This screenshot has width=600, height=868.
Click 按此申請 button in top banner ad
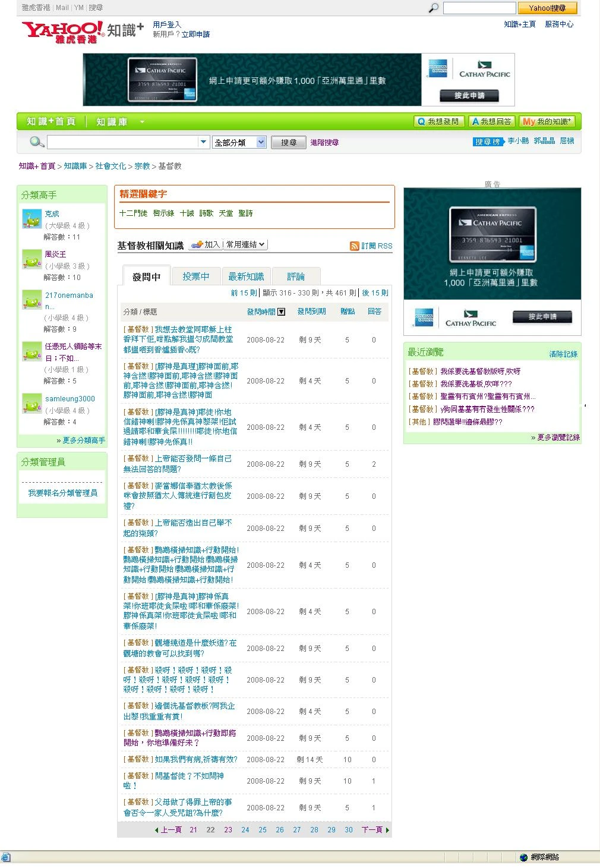469,95
